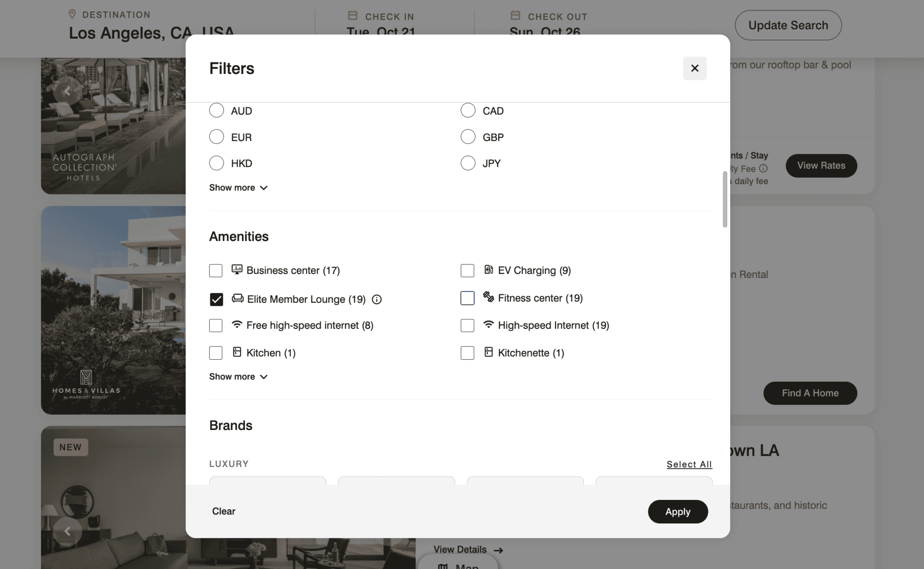Screen dimensions: 924x569
Task: Click the Destination location pin icon
Action: [x=72, y=14]
